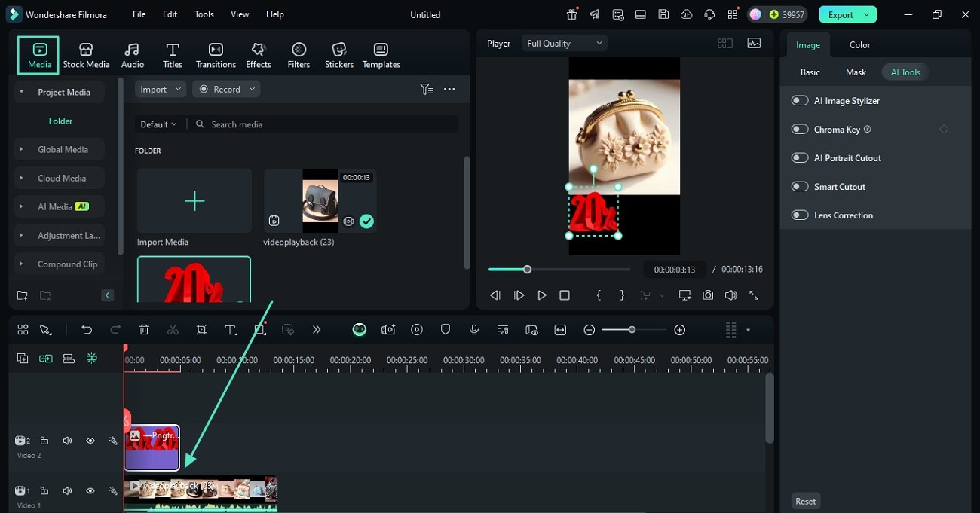Open the Tools menu
980x513 pixels.
coord(204,14)
